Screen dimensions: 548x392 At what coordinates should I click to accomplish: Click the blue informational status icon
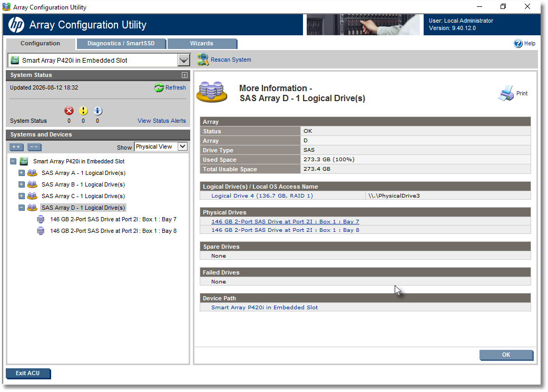point(97,111)
